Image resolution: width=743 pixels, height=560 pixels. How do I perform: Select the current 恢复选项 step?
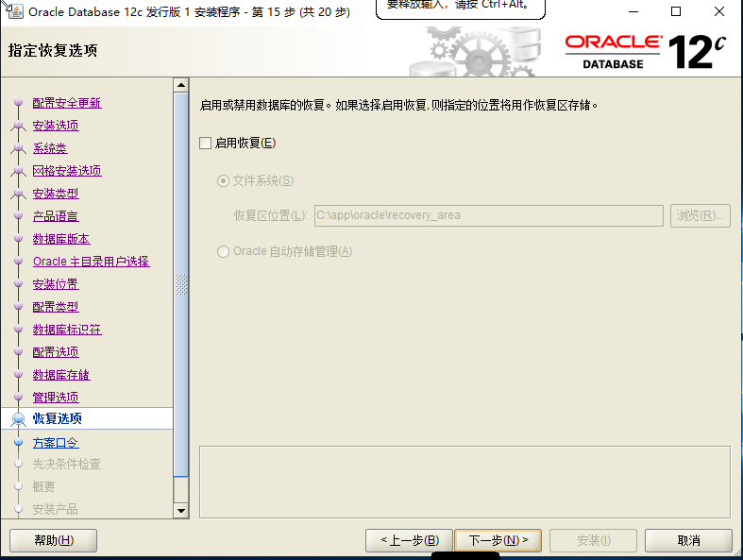click(x=57, y=418)
